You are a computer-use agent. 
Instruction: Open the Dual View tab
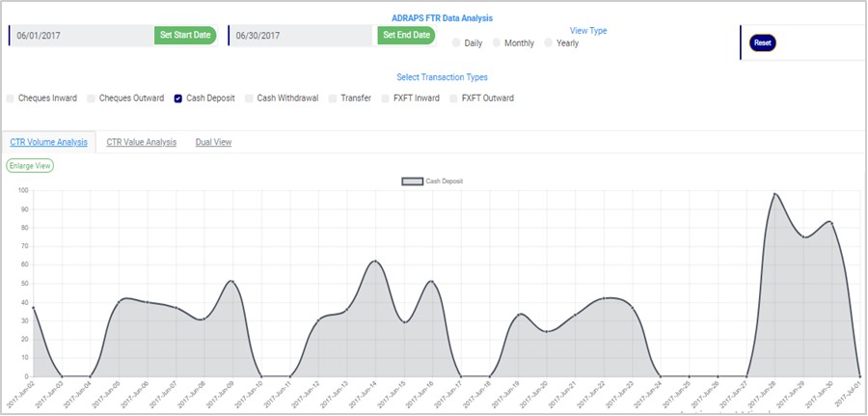click(213, 142)
